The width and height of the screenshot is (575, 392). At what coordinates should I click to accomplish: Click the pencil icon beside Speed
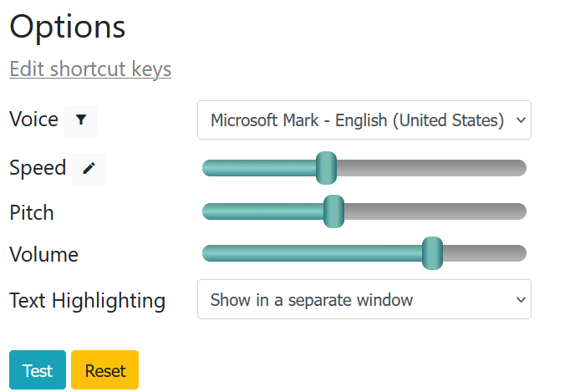(89, 169)
